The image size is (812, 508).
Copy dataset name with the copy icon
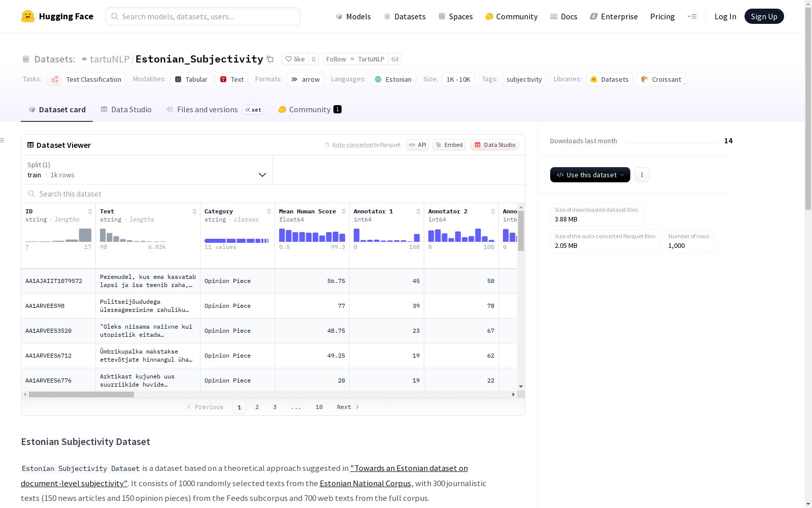point(270,59)
